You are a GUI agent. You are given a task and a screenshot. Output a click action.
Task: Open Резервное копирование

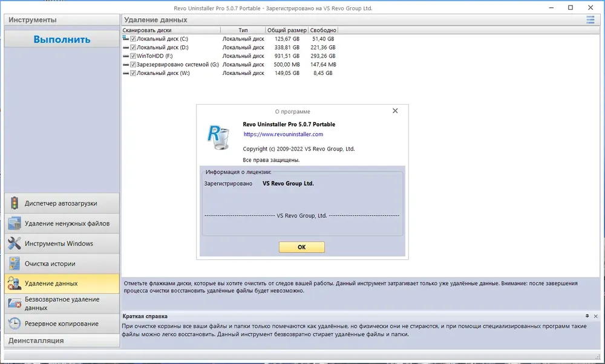click(x=62, y=323)
